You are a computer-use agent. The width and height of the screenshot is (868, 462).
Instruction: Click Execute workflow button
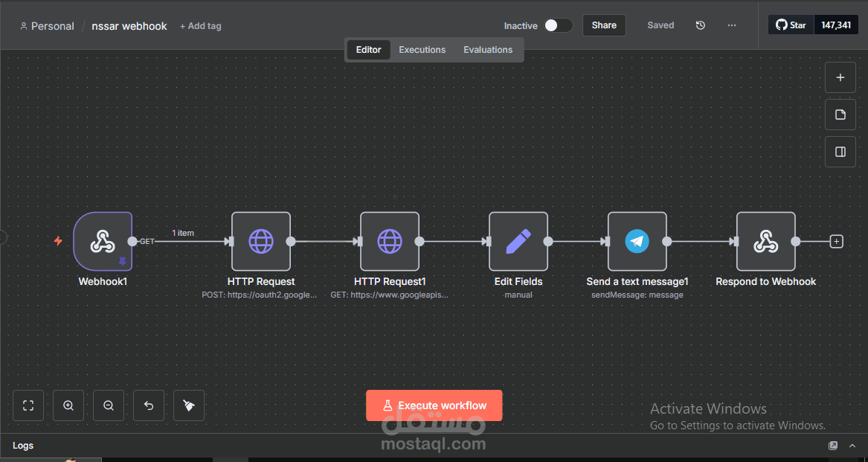434,405
